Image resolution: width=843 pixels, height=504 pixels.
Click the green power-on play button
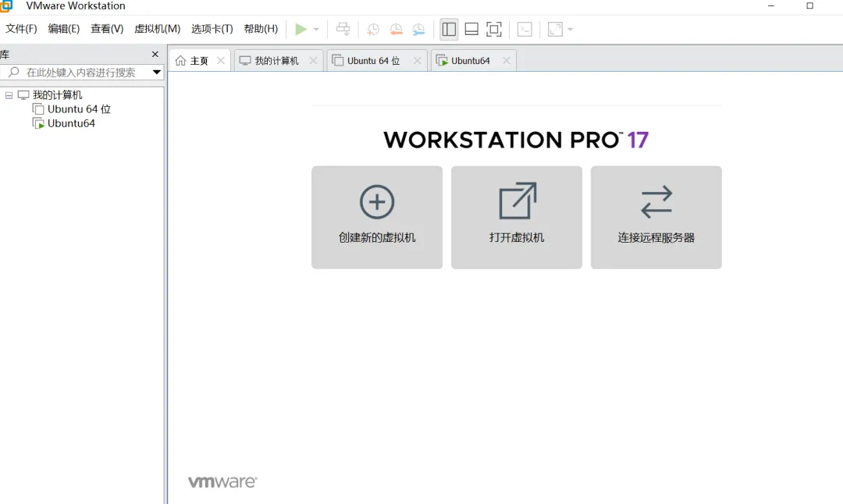point(301,29)
